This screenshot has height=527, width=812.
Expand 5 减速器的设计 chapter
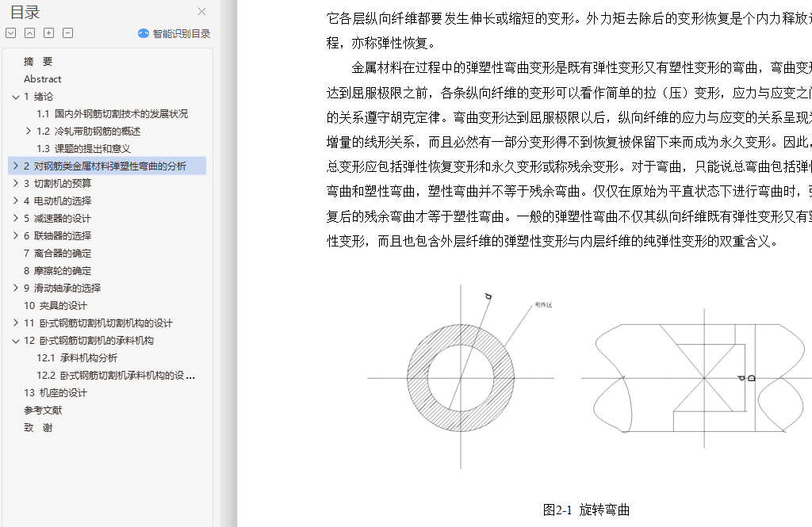(16, 218)
